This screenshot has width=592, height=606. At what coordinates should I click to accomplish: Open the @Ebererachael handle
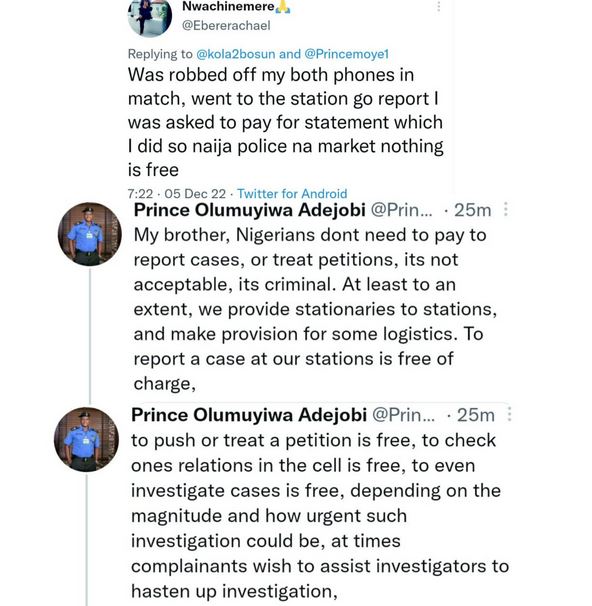(x=226, y=26)
